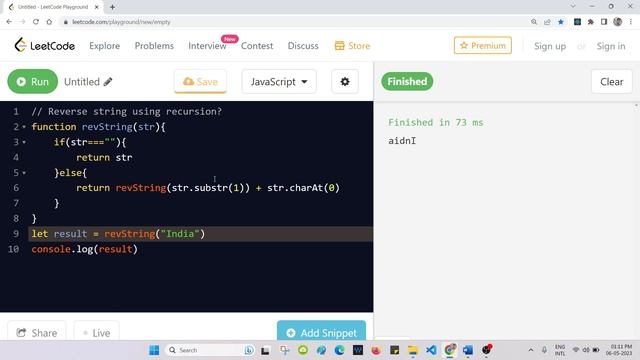The height and width of the screenshot is (360, 640).
Task: Open the Problems page
Action: 154,46
